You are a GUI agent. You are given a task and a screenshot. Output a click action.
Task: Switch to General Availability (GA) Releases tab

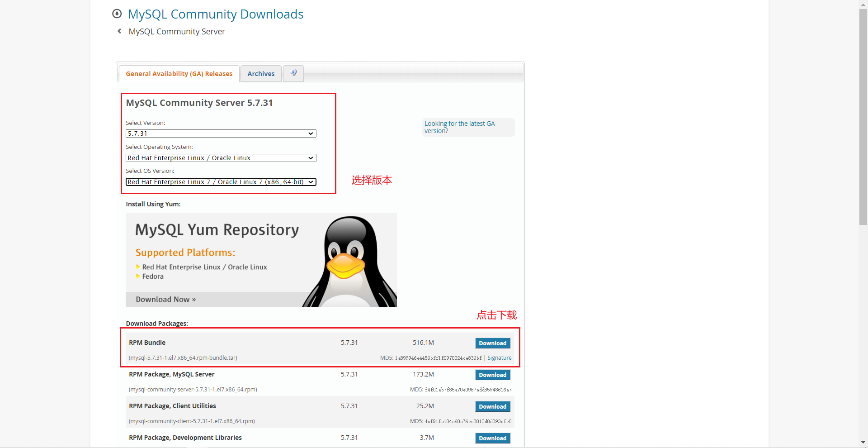179,74
